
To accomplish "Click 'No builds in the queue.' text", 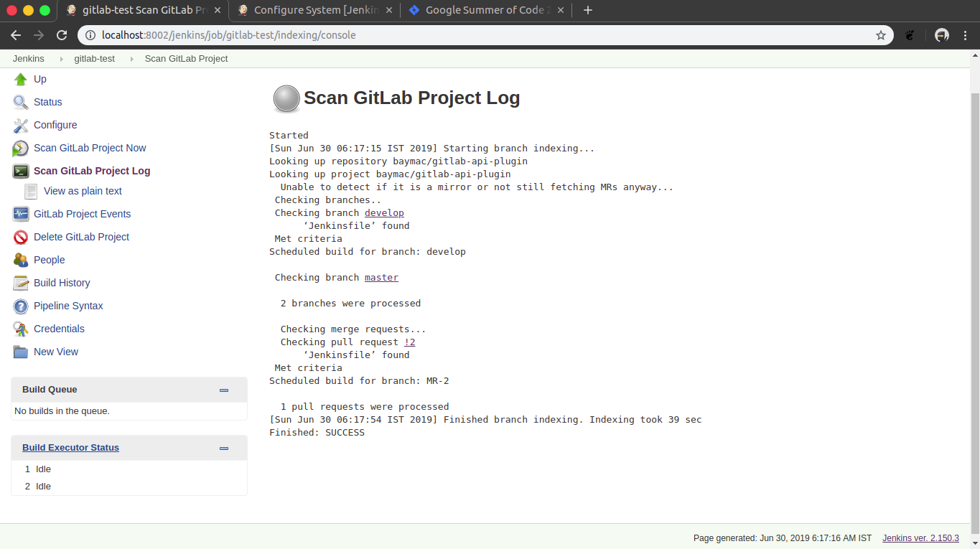I will click(x=62, y=411).
